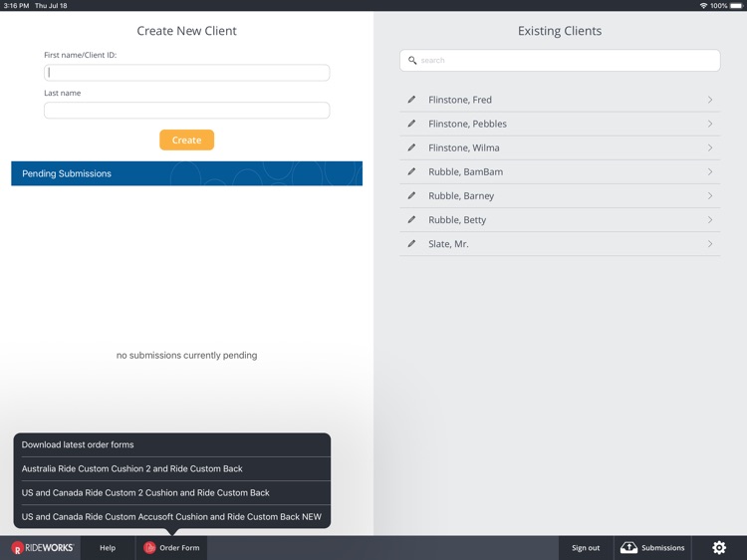The height and width of the screenshot is (560, 747).
Task: Tap the battery indicator in status bar
Action: click(736, 6)
